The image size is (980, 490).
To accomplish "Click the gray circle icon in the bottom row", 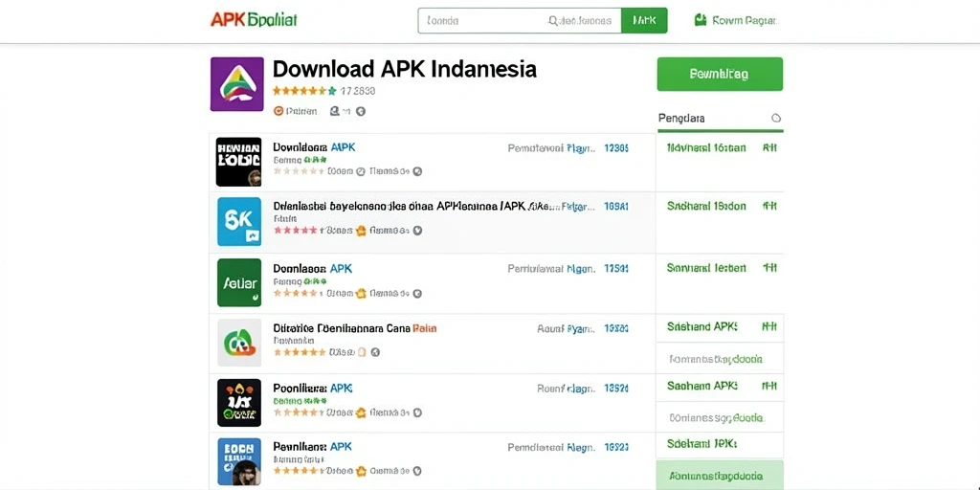I will tap(417, 471).
